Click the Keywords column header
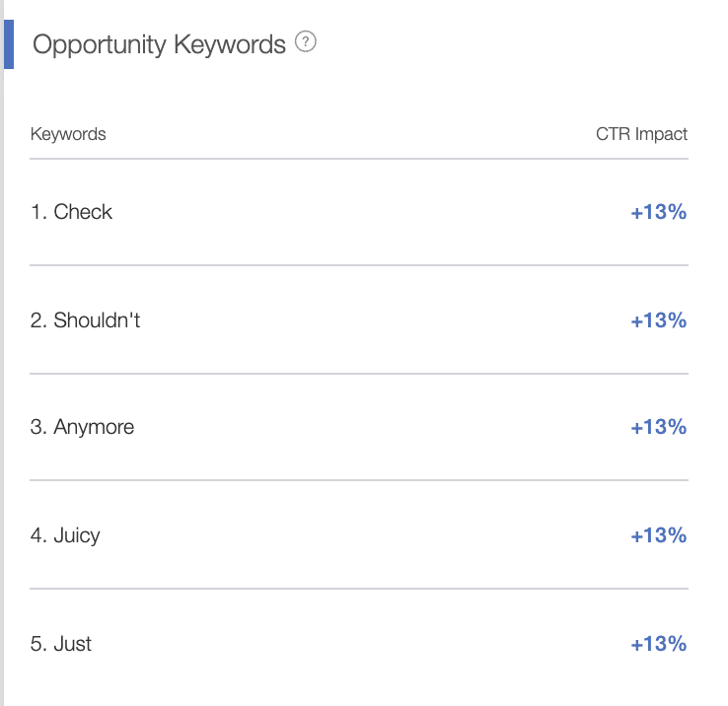 [x=68, y=134]
